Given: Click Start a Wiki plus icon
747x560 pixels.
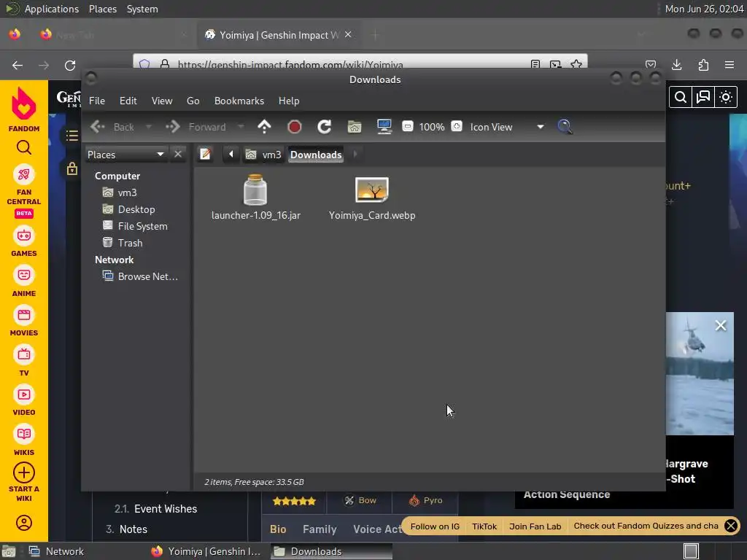Looking at the screenshot, I should (24, 472).
